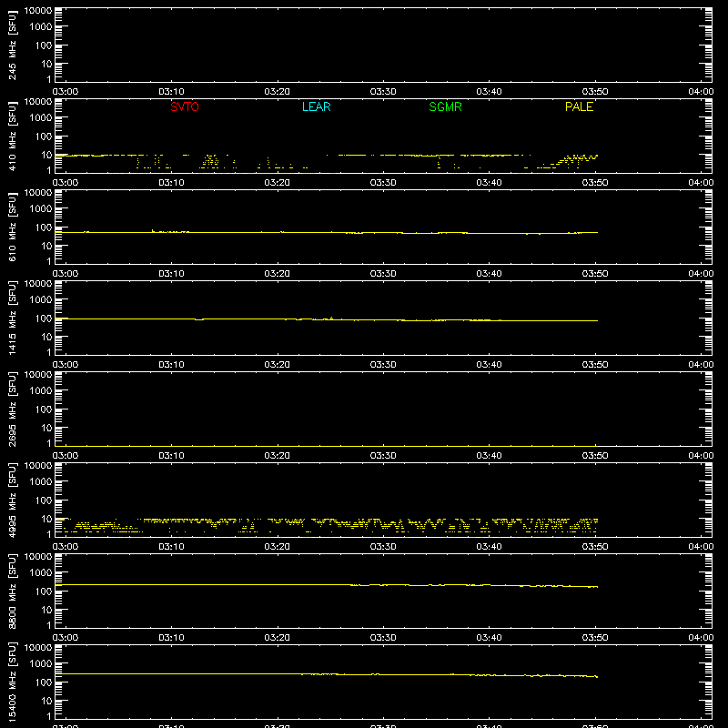The image size is (728, 728).
Task: Click the yellow flux trace in 610 MHz panel
Action: 327,232
